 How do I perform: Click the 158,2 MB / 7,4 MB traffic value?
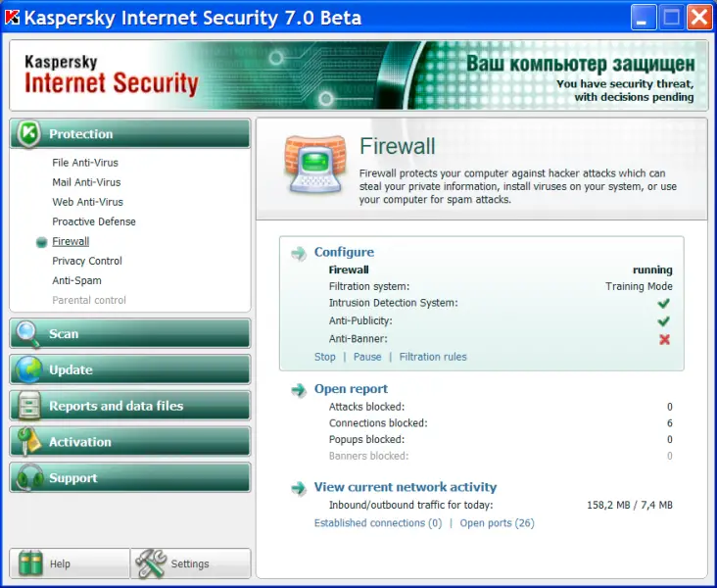[x=630, y=505]
